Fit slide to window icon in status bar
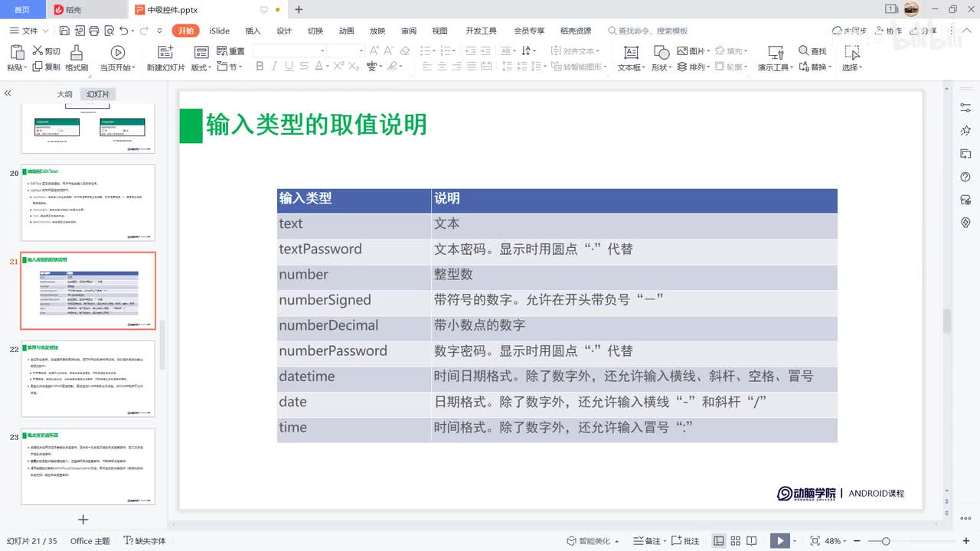The width and height of the screenshot is (980, 551). tap(815, 541)
